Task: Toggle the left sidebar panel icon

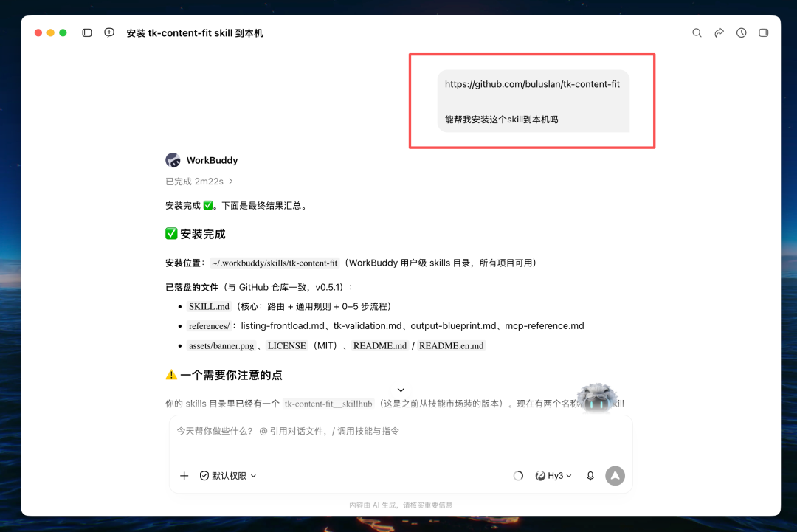Action: click(87, 32)
